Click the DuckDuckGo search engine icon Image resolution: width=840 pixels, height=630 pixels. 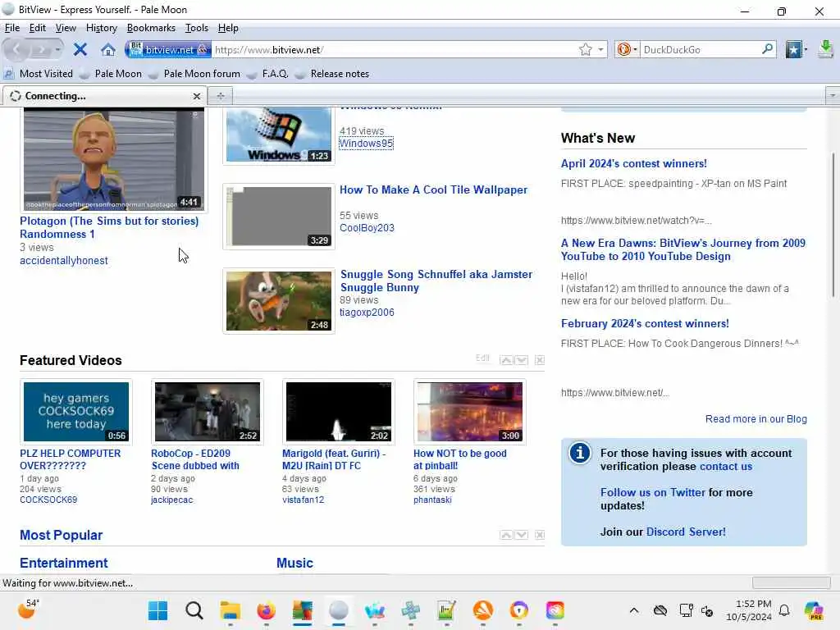pos(623,50)
